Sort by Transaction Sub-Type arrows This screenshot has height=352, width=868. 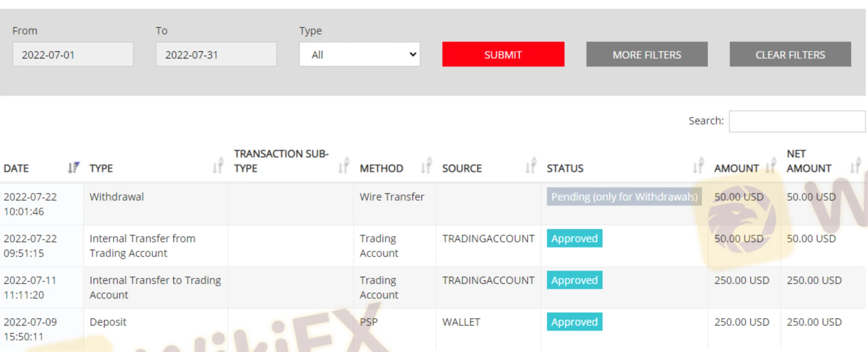344,165
